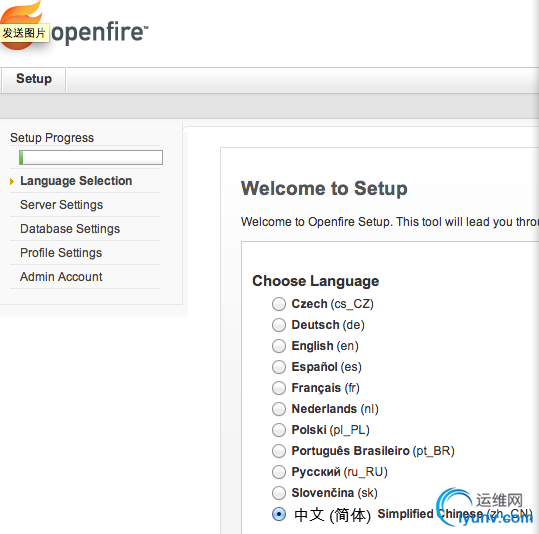Select Language Selection step in sidebar
This screenshot has width=539, height=534.
76,181
